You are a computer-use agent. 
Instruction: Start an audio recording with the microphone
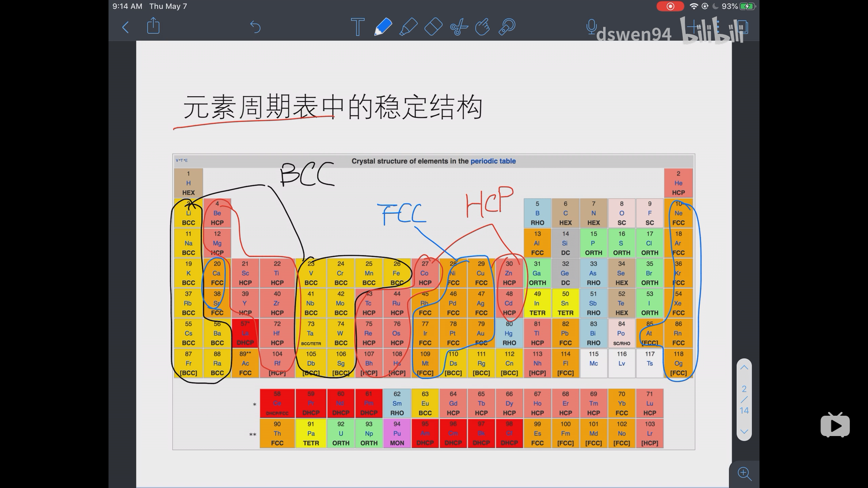[592, 26]
